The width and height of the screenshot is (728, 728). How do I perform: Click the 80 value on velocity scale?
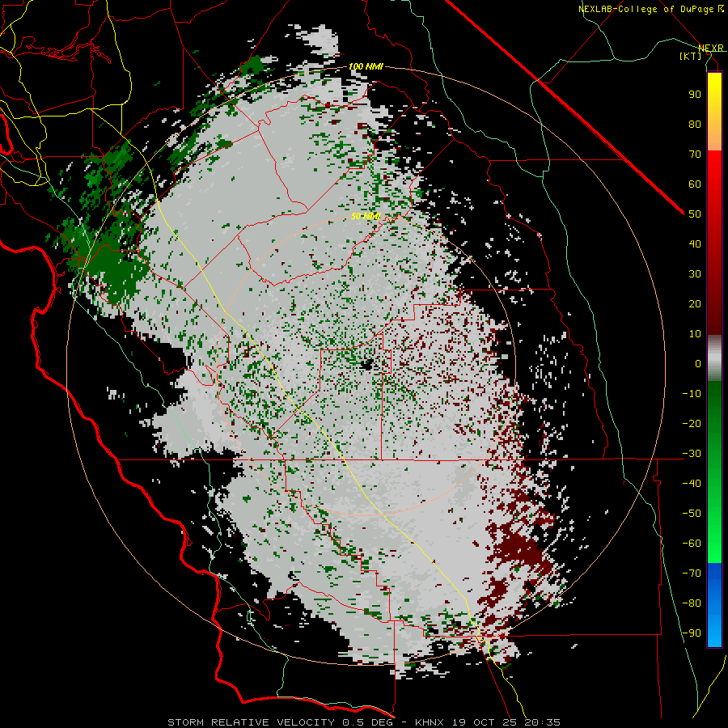[x=695, y=124]
